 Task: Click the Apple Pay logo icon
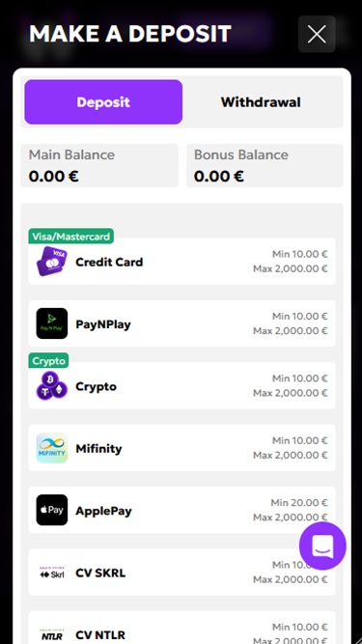[x=52, y=510]
